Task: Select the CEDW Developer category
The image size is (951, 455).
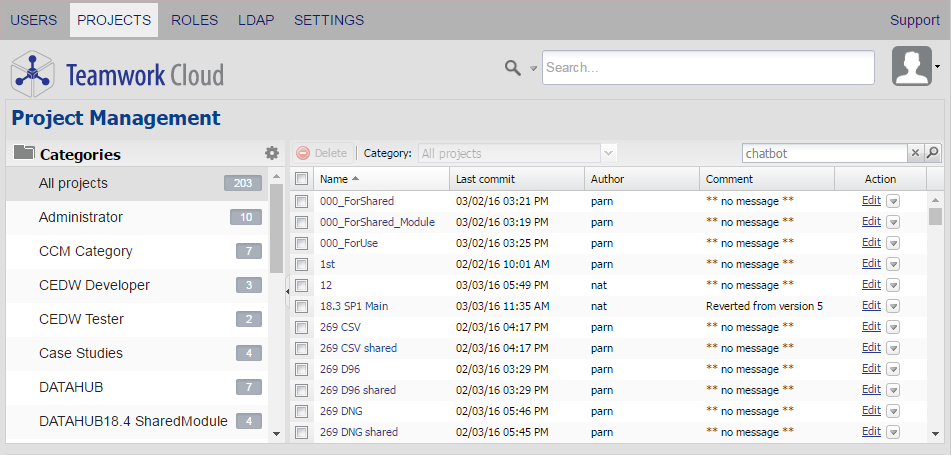Action: pyautogui.click(x=137, y=286)
